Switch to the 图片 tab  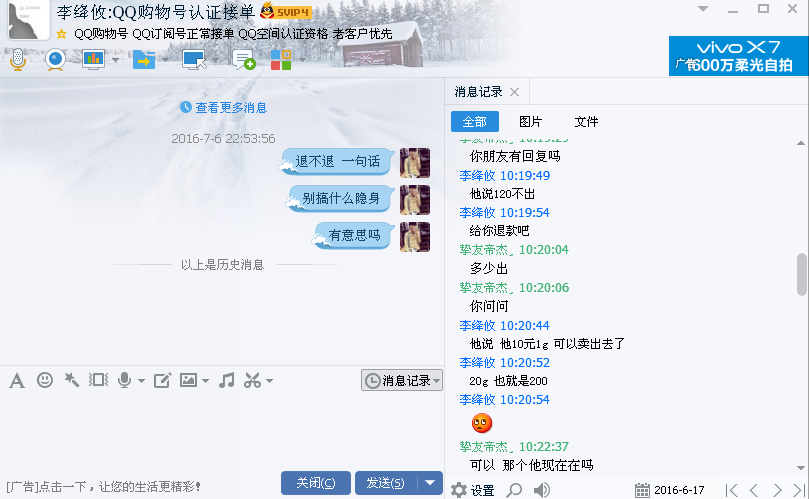(x=530, y=122)
